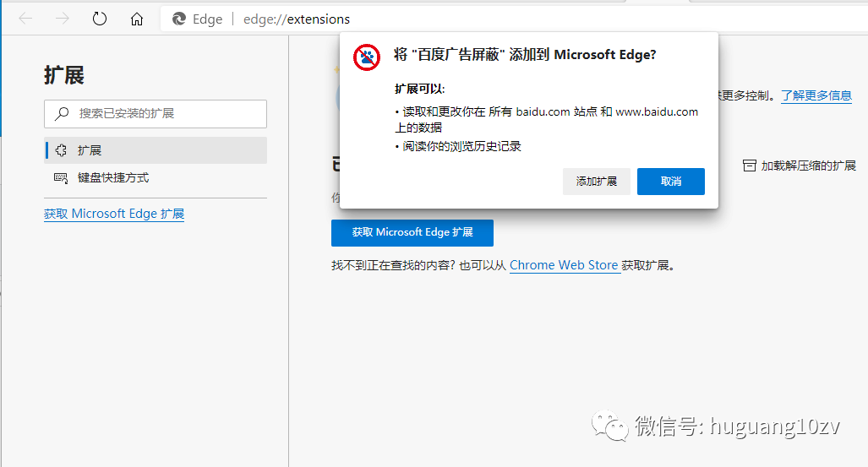Viewport: 868px width, 467px height.
Task: Click 加载解压缩的扩展 button
Action: 800,166
